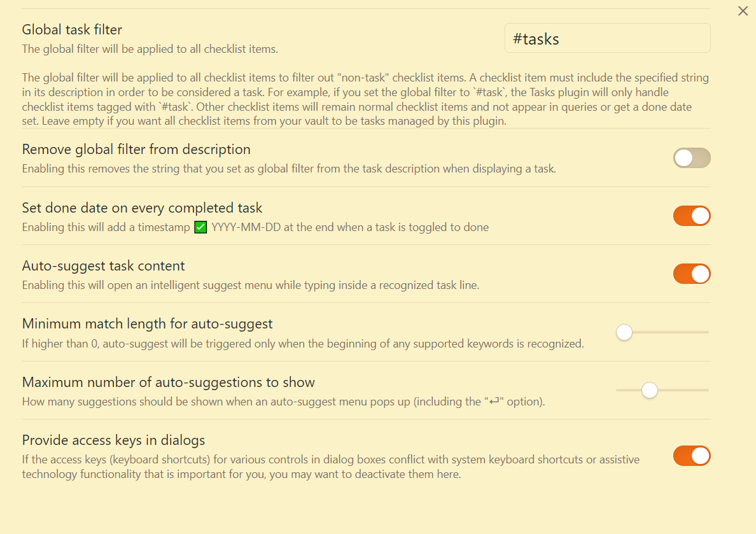Click the maximum auto-suggestions slider handle
This screenshot has height=534, width=756.
pos(649,390)
